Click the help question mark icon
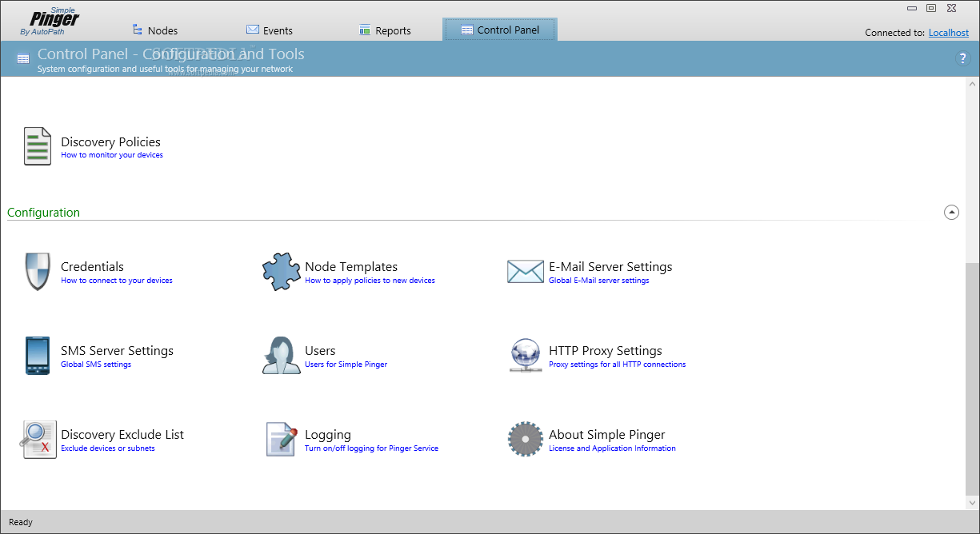Image resolution: width=980 pixels, height=534 pixels. coord(962,58)
